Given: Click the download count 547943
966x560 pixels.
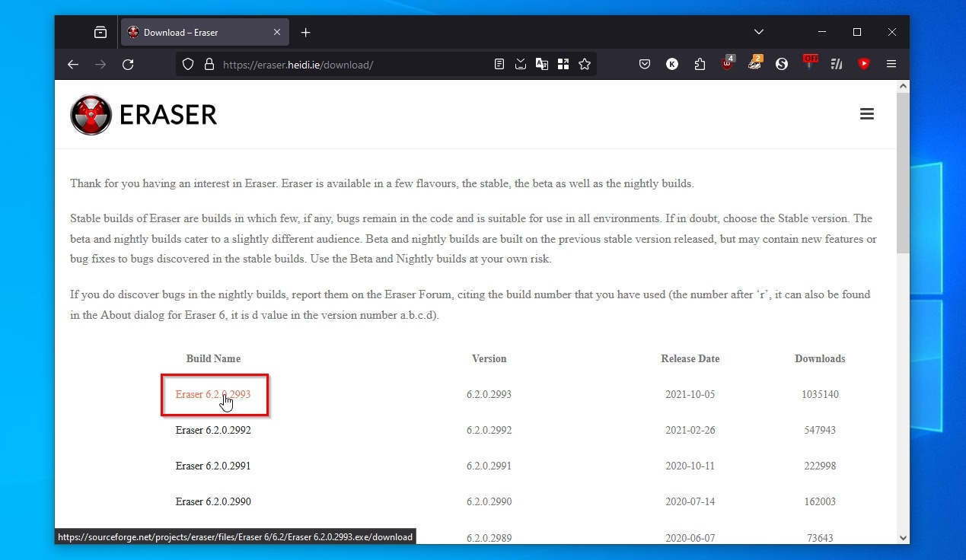Looking at the screenshot, I should point(820,430).
